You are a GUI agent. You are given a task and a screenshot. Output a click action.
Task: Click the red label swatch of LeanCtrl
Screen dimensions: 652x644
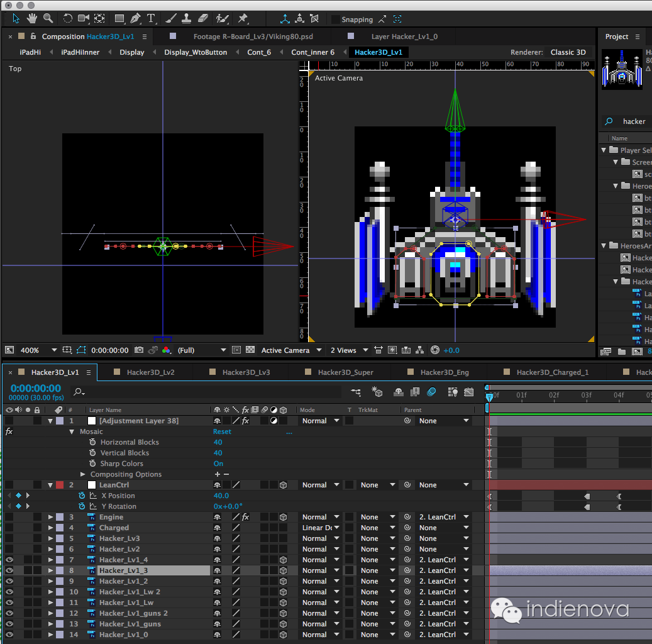click(x=60, y=485)
